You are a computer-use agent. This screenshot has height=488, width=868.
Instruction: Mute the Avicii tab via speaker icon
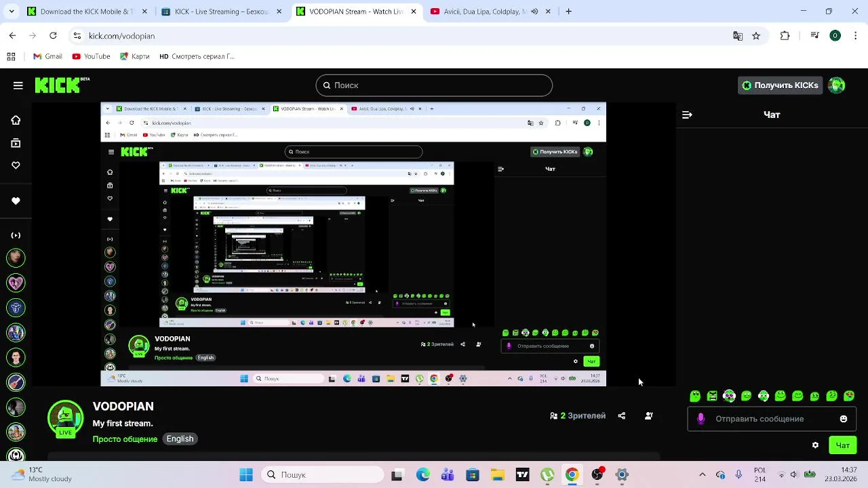534,12
